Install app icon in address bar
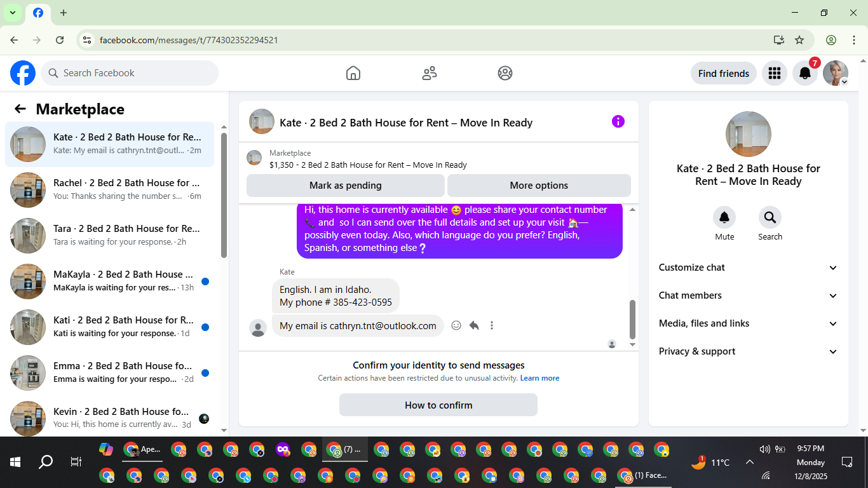Viewport: 868px width, 488px height. 779,40
